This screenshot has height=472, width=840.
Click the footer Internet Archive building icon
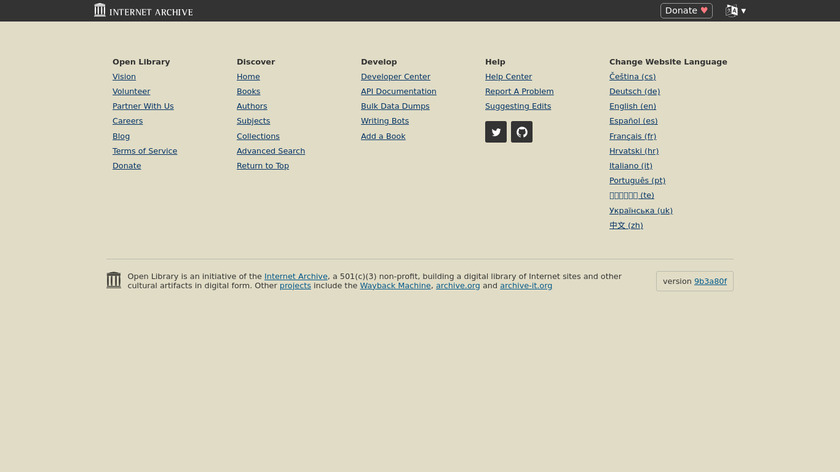click(x=114, y=280)
